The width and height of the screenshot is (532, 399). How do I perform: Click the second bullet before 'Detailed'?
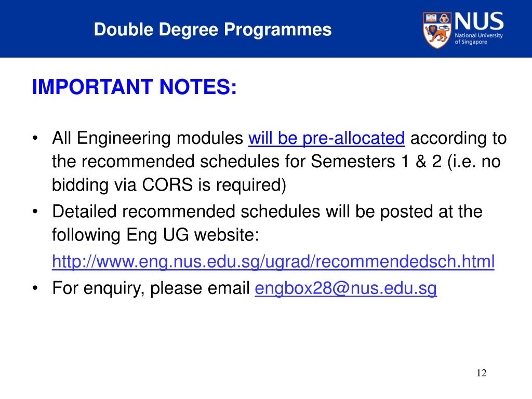[35, 212]
